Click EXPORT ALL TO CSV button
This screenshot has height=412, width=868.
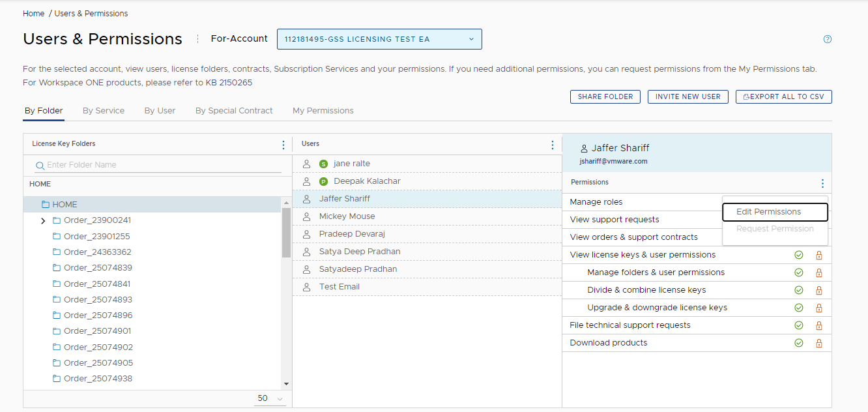point(784,96)
